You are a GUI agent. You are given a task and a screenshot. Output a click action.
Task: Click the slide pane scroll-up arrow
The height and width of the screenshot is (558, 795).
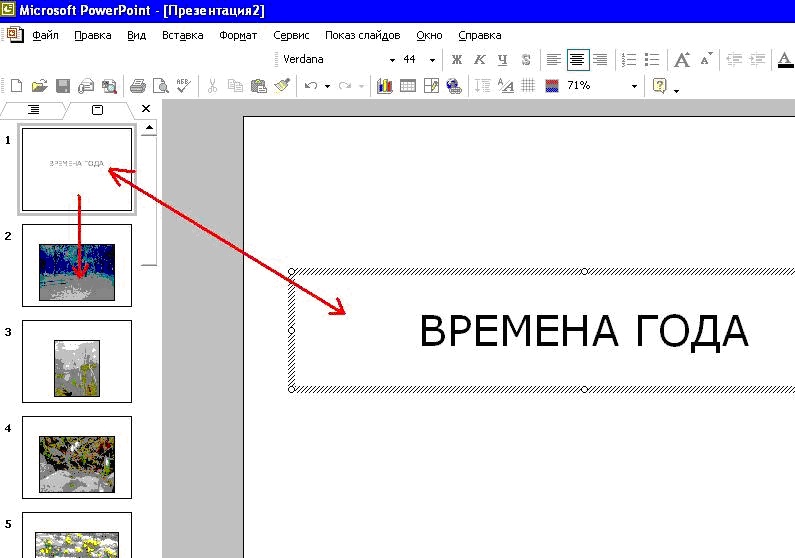point(149,128)
